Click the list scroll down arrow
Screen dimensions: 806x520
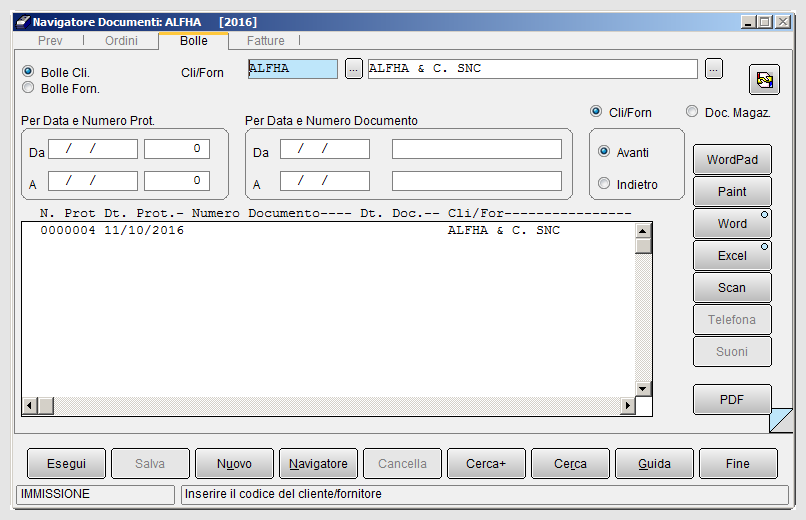[643, 388]
